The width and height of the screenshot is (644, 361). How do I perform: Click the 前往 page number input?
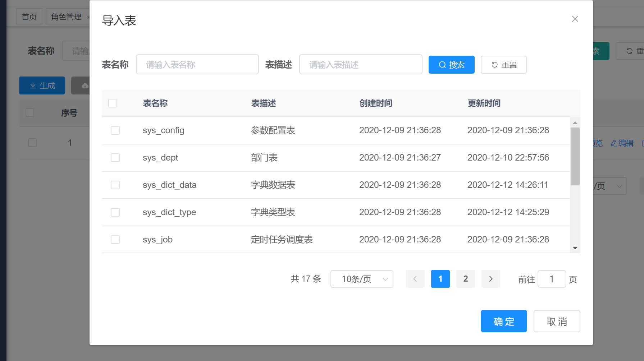click(x=552, y=279)
